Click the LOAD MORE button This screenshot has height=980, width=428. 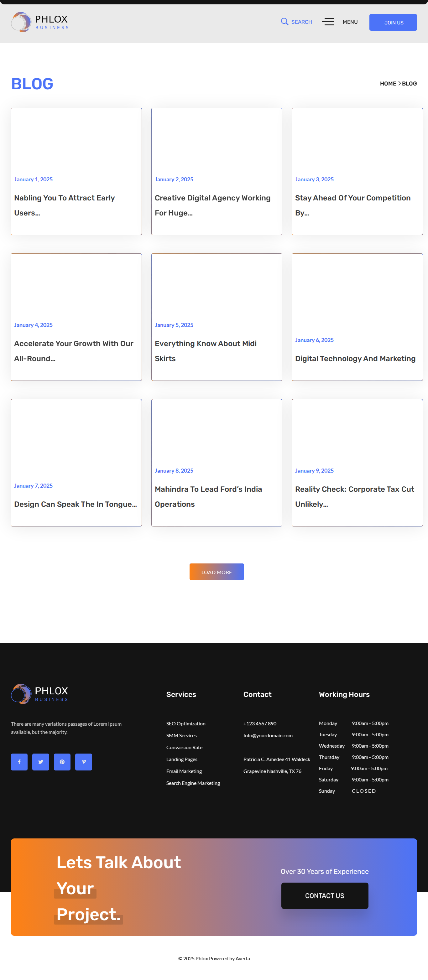[x=217, y=572]
